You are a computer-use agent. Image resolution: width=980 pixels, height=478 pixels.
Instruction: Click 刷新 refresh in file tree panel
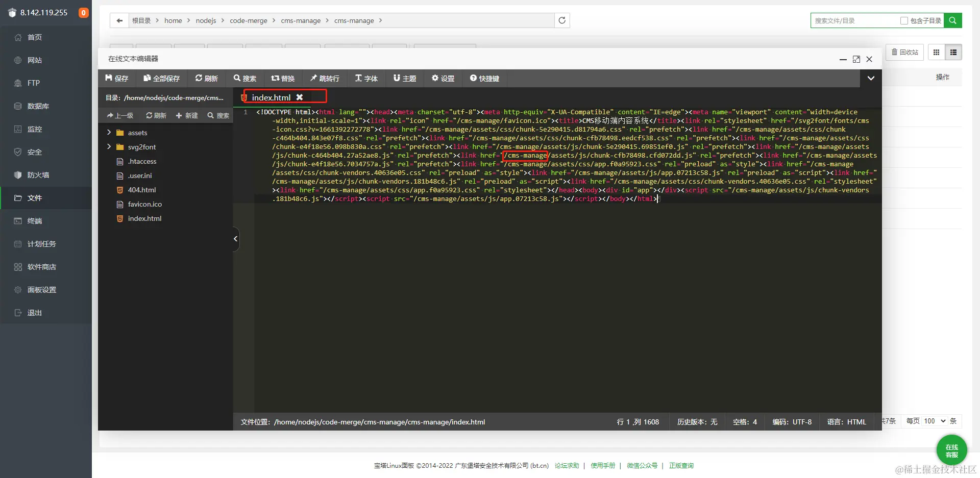[156, 116]
